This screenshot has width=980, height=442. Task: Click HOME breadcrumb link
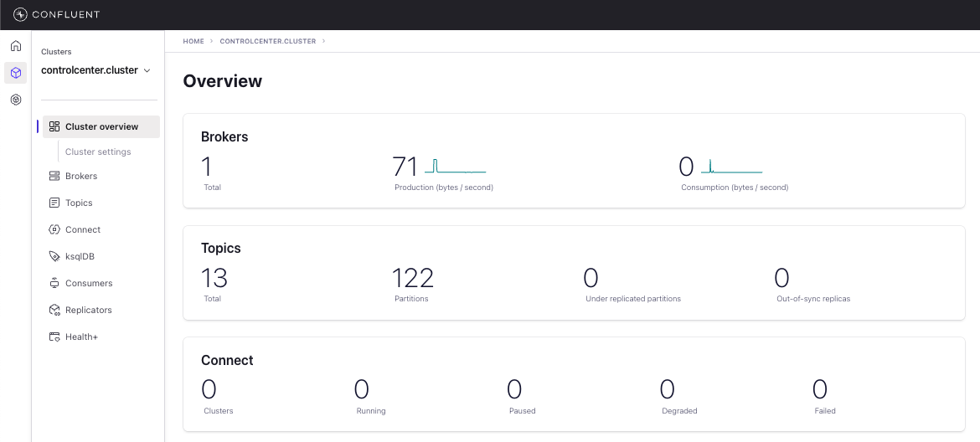click(x=193, y=41)
